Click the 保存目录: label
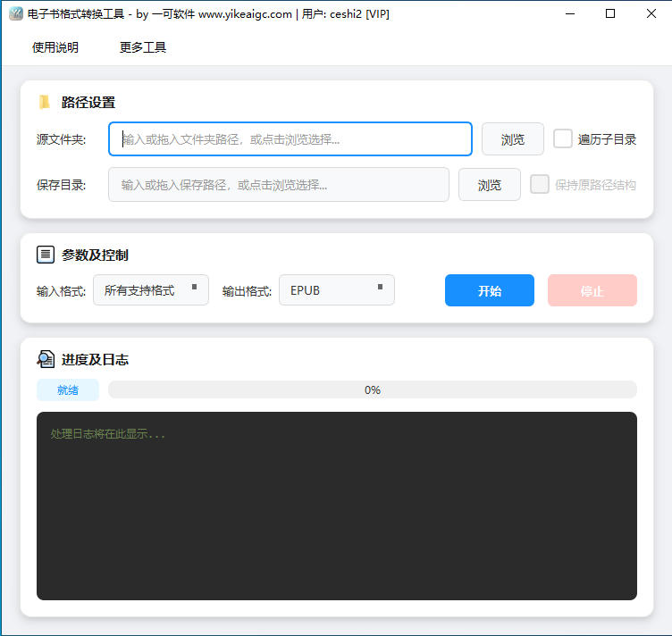672x636 pixels. pos(62,185)
